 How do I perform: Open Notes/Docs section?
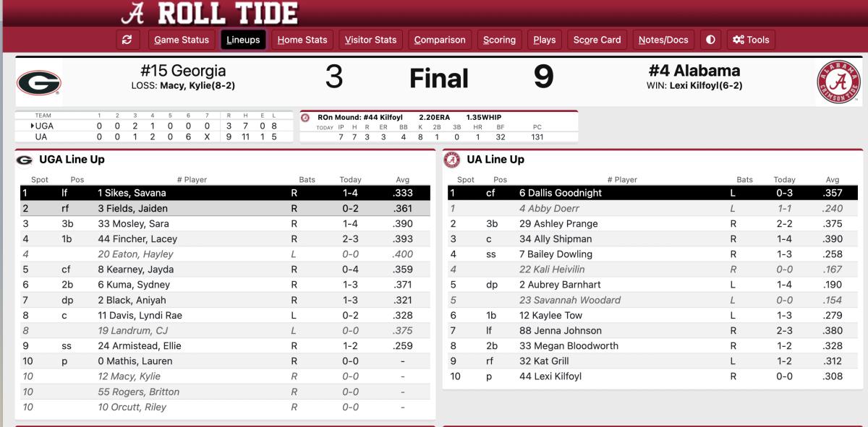click(x=663, y=40)
